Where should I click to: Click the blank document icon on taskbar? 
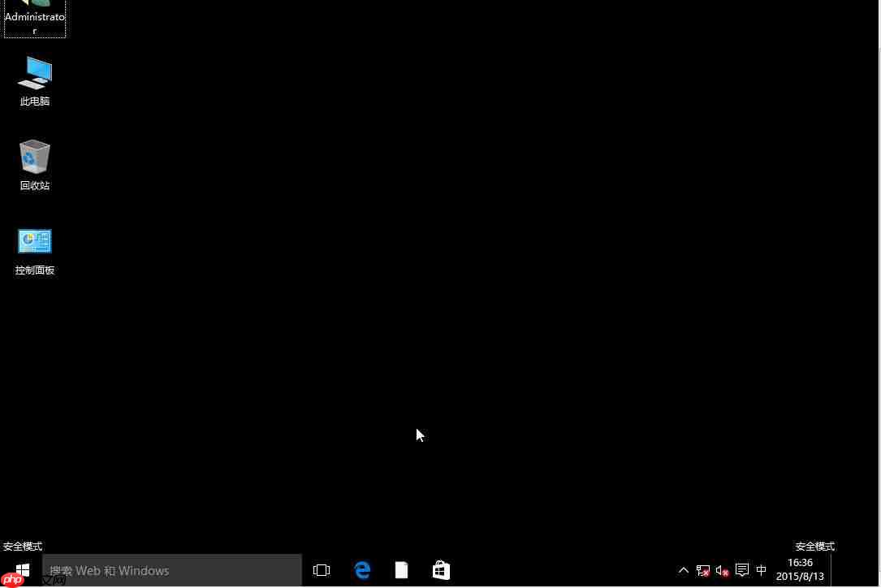point(401,570)
